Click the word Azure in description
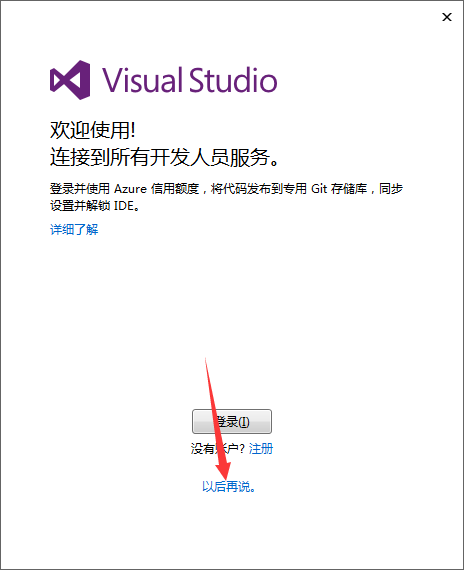The image size is (464, 570). tap(131, 189)
